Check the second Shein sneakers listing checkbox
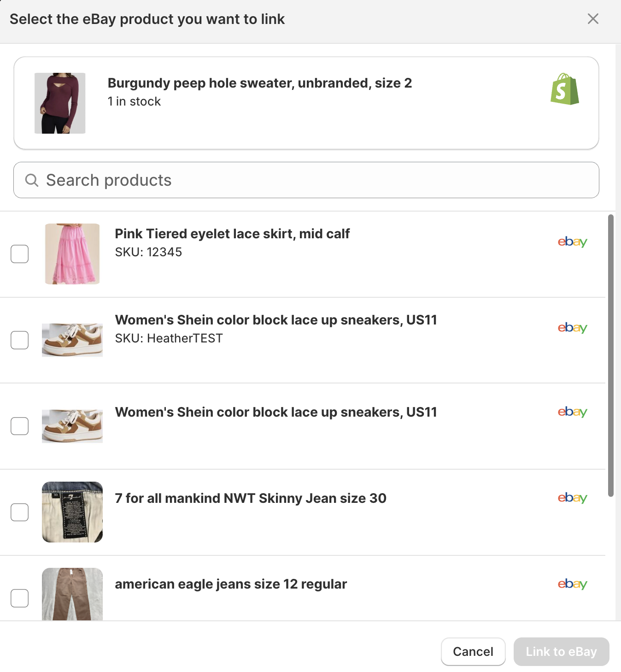Viewport: 621px width, 672px height. (x=19, y=426)
